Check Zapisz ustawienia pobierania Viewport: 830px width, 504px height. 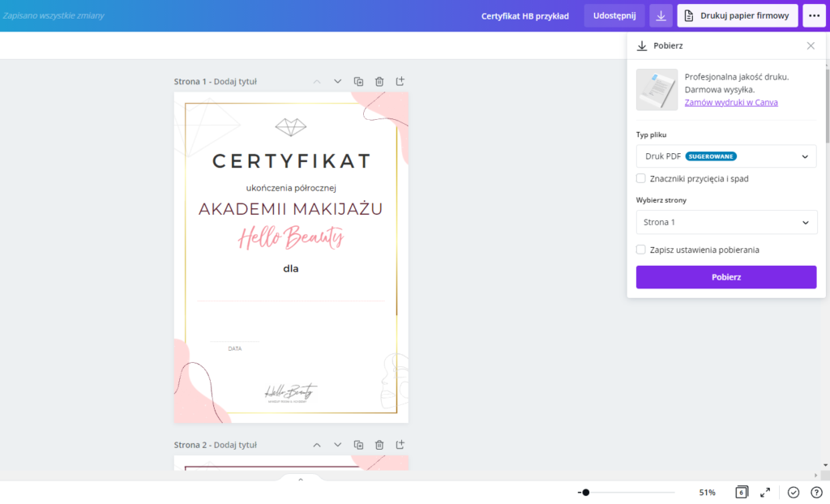point(640,250)
